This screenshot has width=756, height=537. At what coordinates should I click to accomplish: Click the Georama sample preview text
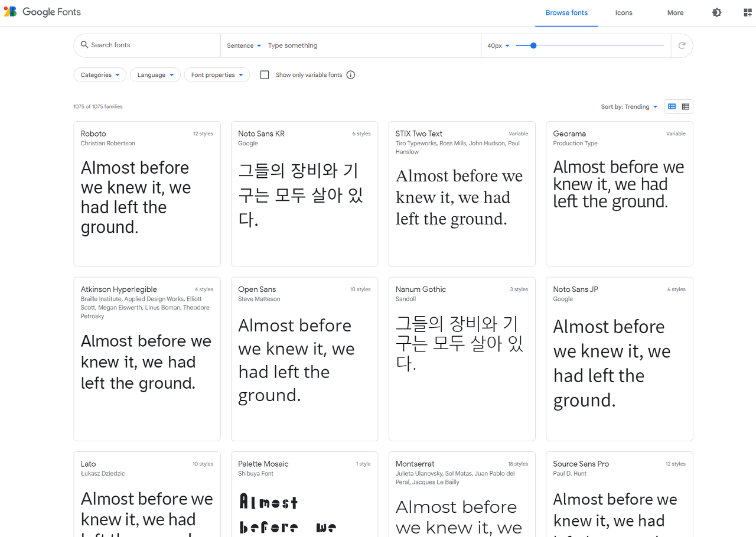click(618, 184)
